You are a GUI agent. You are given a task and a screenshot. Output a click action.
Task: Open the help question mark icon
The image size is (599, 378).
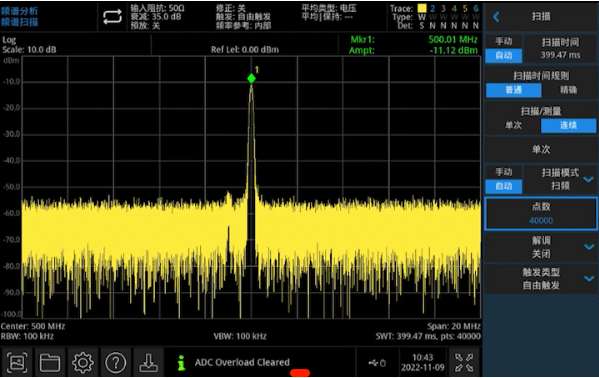[116, 362]
